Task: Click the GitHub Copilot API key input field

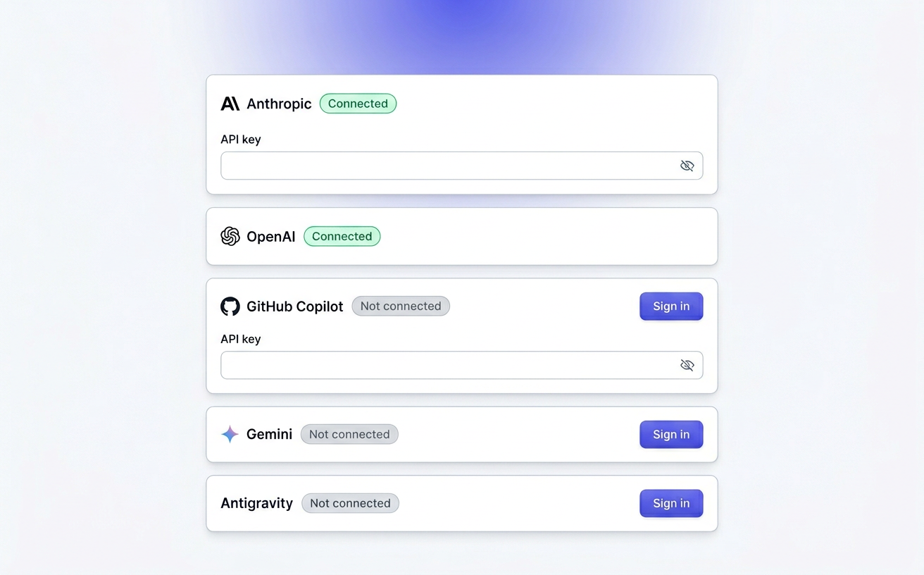Action: point(451,365)
